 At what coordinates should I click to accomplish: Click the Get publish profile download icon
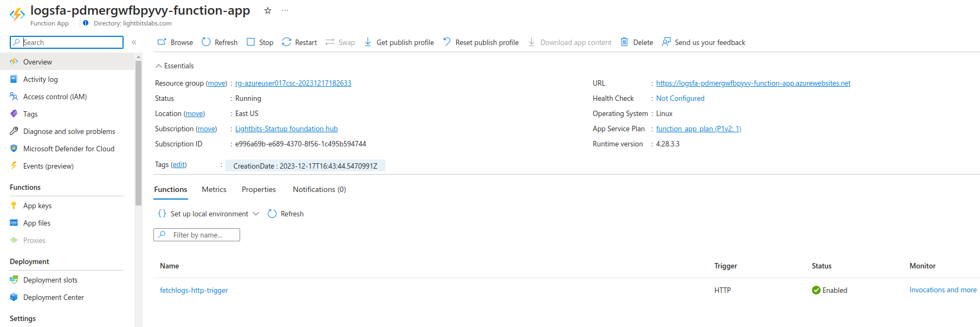click(x=368, y=42)
